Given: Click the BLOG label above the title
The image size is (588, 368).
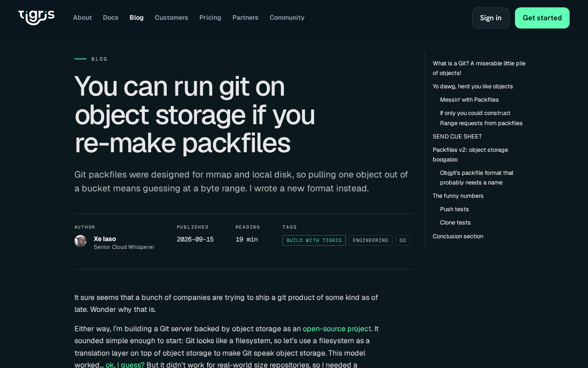Looking at the screenshot, I should click(100, 59).
